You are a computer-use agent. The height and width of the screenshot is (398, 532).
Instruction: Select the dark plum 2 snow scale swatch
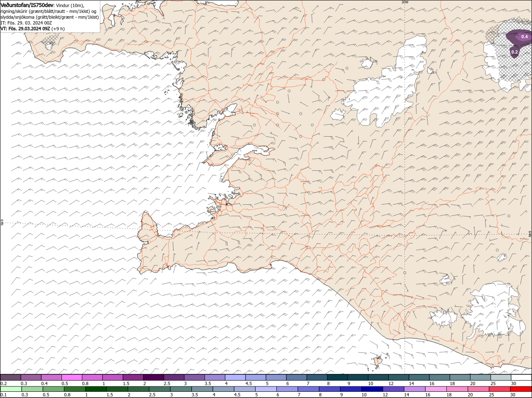[x=154, y=377]
